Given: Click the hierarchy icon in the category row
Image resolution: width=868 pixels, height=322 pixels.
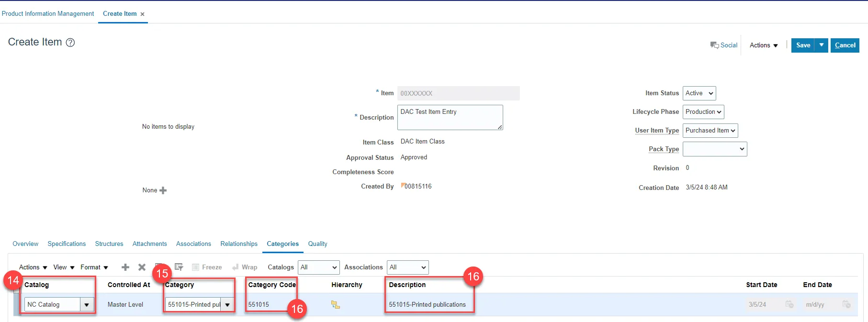Looking at the screenshot, I should 336,305.
